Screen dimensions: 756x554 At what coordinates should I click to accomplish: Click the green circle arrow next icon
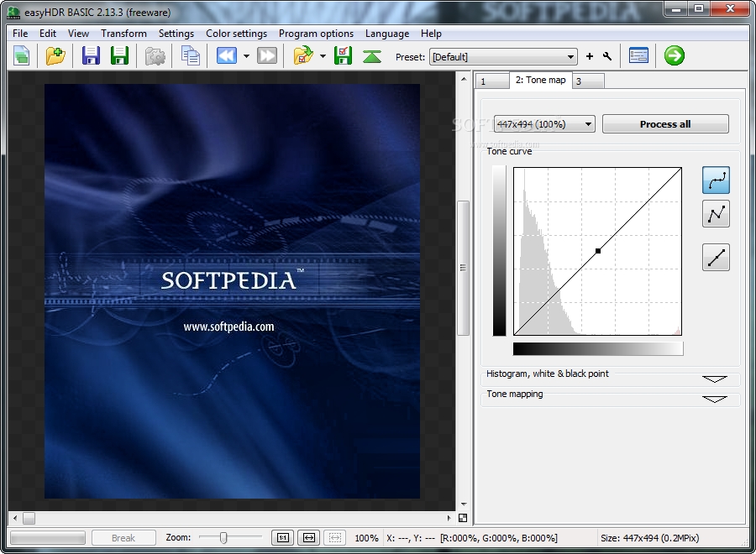(674, 55)
